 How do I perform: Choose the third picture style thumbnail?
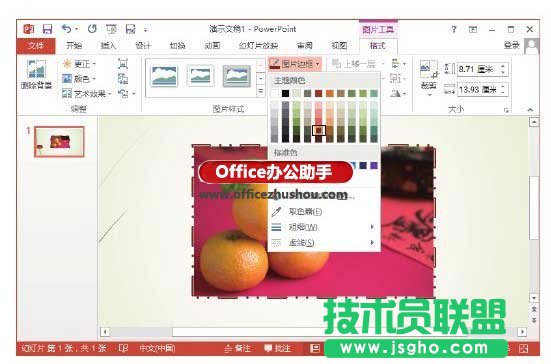[x=236, y=76]
